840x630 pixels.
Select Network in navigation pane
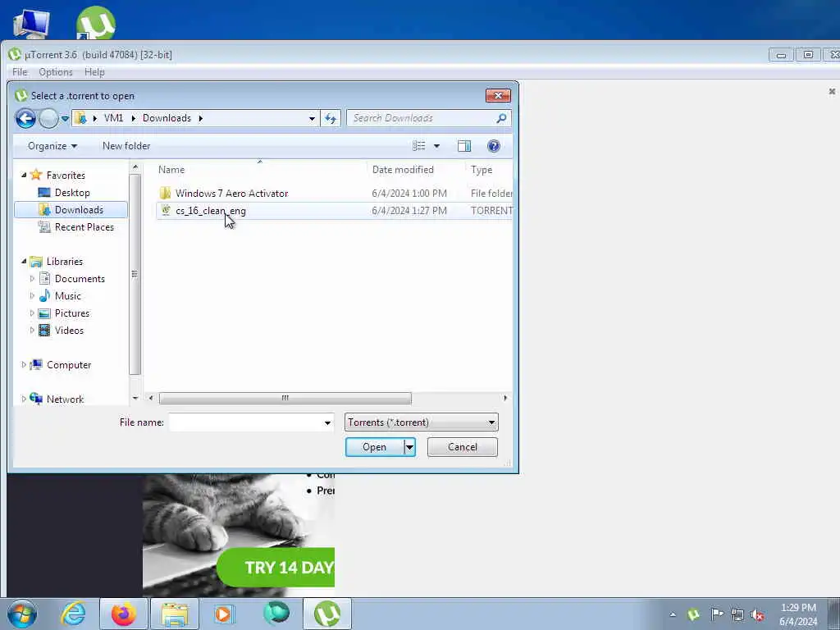point(65,399)
